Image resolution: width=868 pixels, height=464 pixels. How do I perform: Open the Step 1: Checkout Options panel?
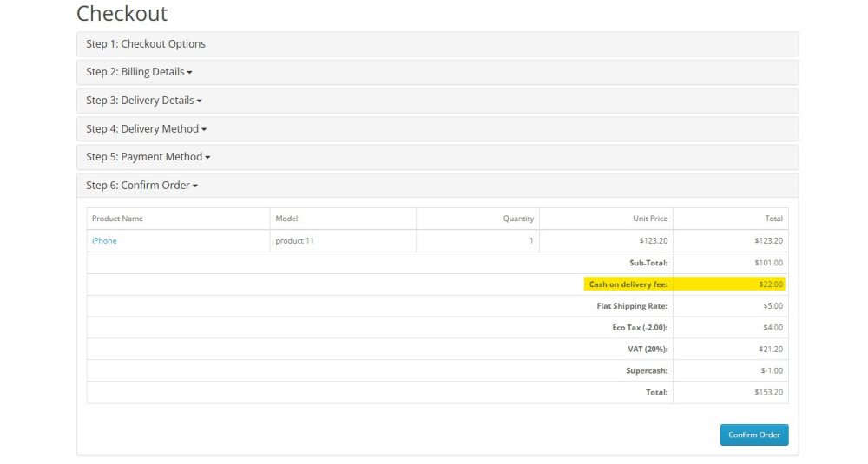pyautogui.click(x=146, y=44)
